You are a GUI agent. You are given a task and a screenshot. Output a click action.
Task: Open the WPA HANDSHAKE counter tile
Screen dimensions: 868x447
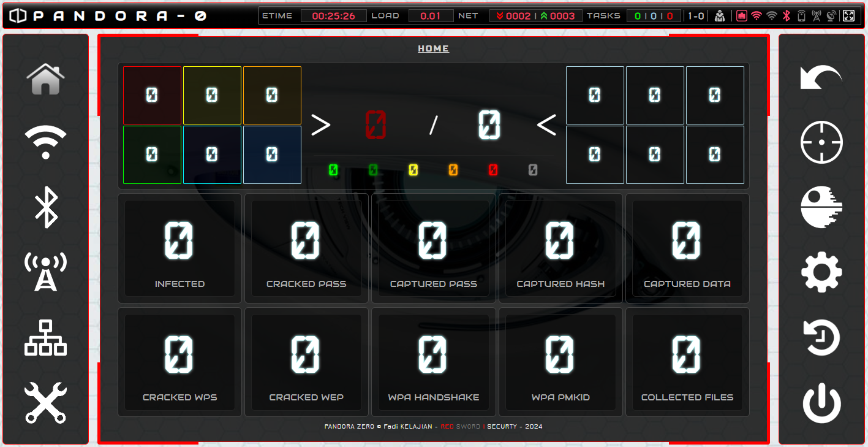[433, 362]
